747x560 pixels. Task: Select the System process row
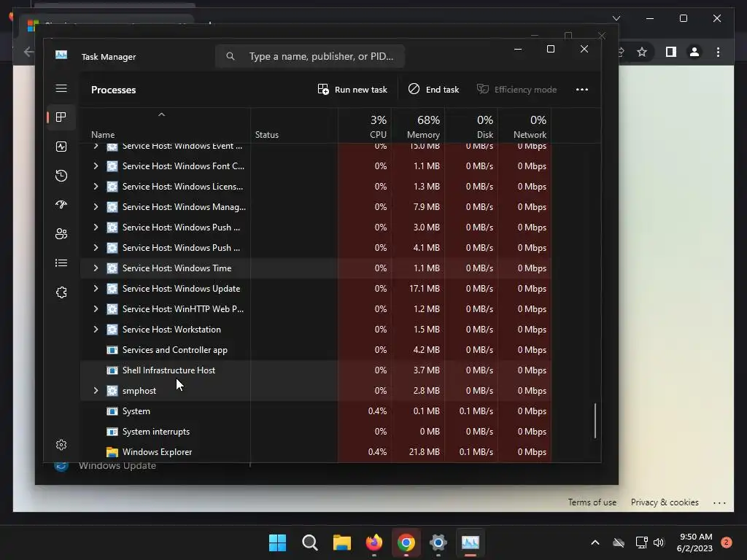pyautogui.click(x=316, y=411)
